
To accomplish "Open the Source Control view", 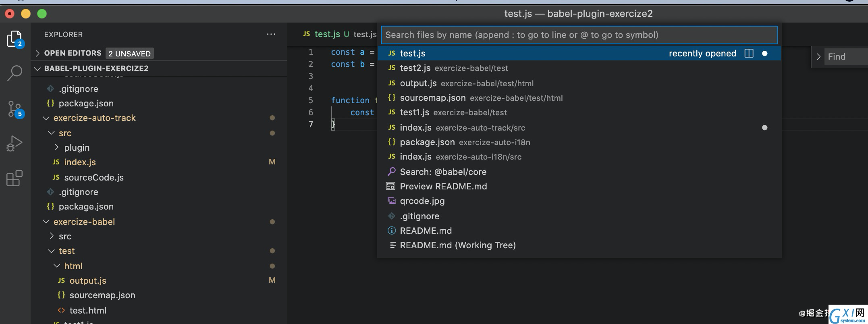I will 15,109.
